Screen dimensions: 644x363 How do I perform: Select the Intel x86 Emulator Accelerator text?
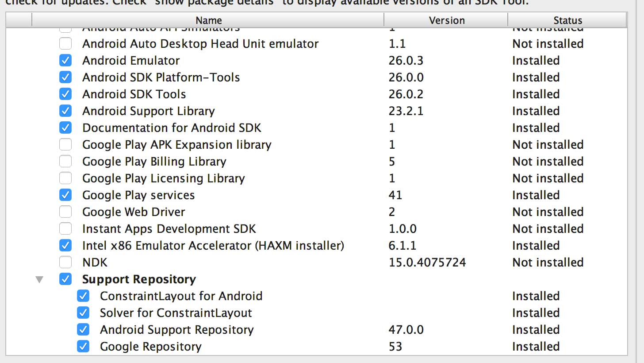click(x=213, y=246)
